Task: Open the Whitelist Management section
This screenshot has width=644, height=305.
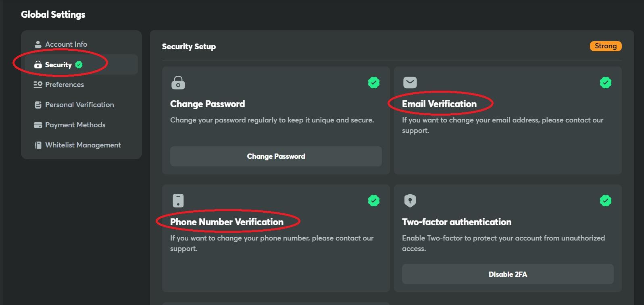Action: 83,145
